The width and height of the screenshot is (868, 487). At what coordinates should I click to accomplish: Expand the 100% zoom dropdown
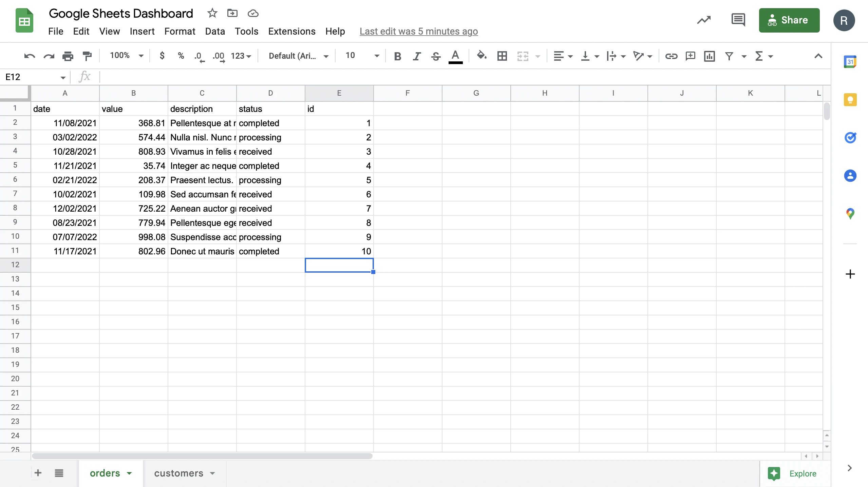click(126, 56)
